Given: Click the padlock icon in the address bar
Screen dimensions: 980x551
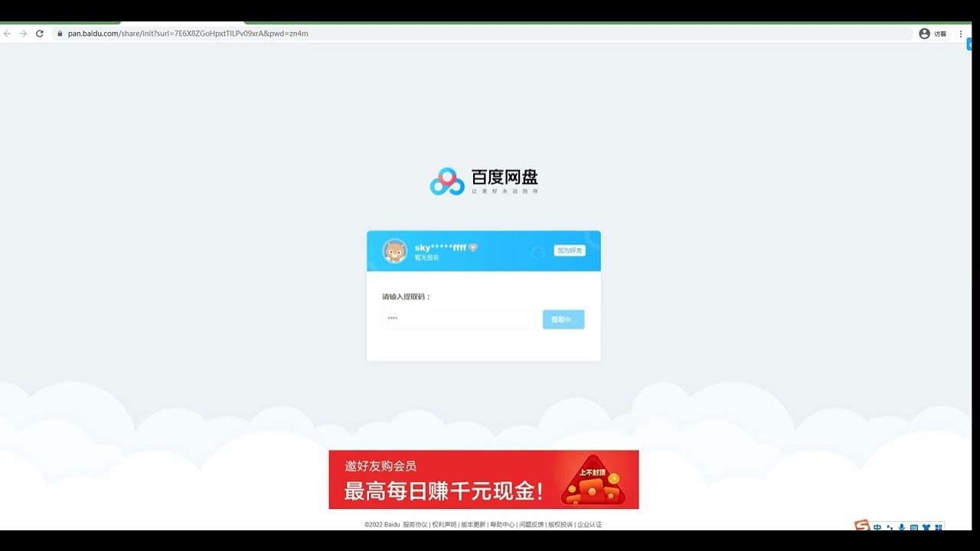Looking at the screenshot, I should 59,33.
